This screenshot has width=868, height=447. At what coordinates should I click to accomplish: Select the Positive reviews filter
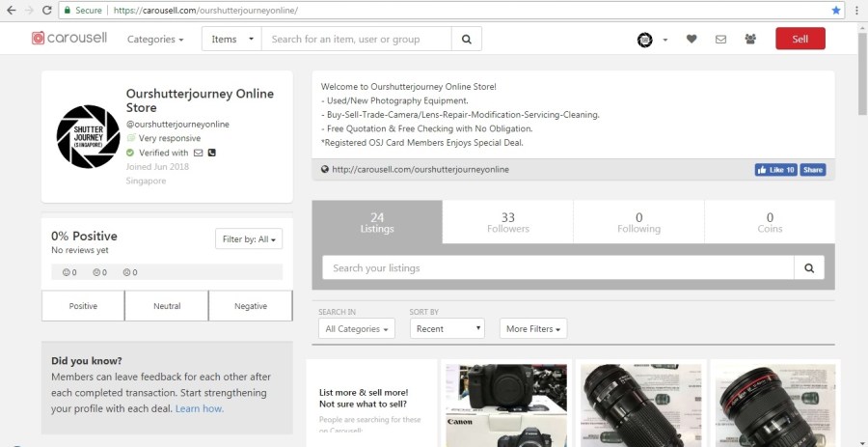(x=83, y=306)
